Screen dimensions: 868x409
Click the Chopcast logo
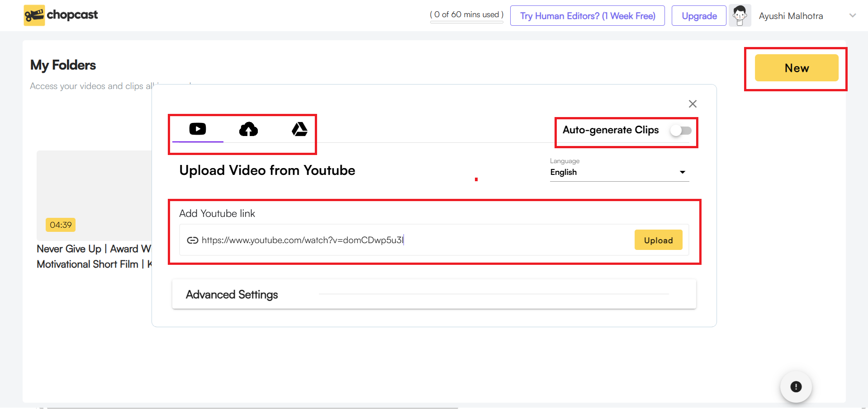[x=61, y=15]
